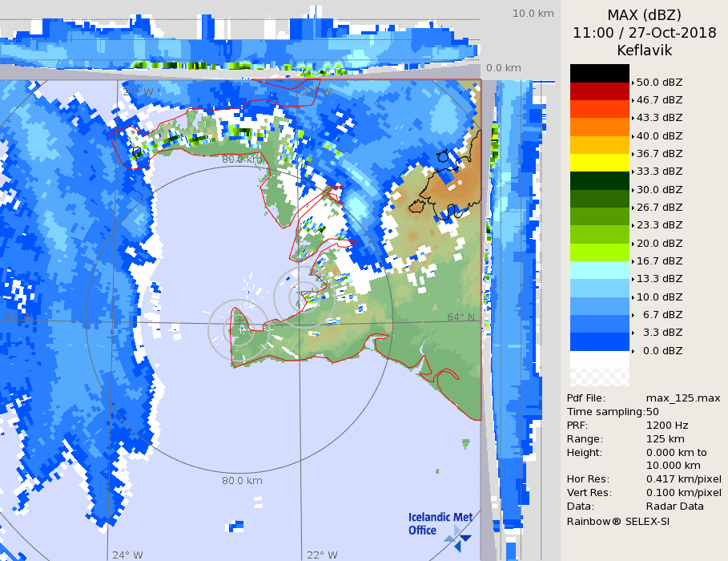Click the 22° W label at bottom
This screenshot has height=561, width=728.
[x=321, y=555]
